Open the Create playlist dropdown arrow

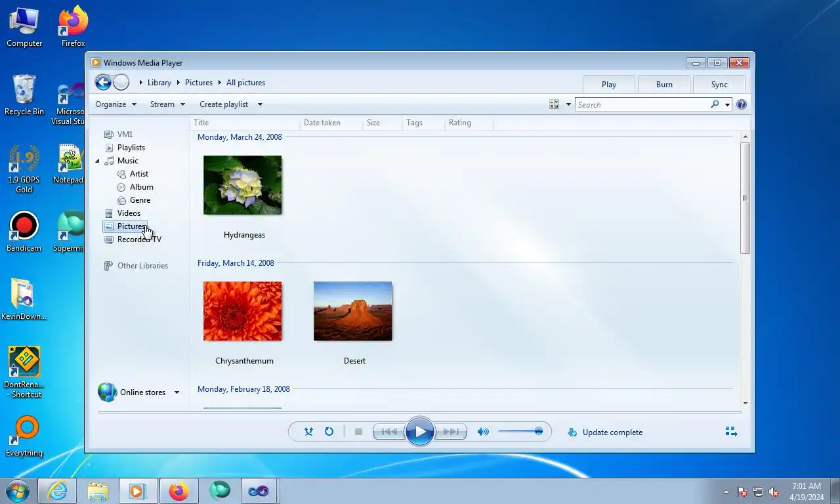[260, 104]
